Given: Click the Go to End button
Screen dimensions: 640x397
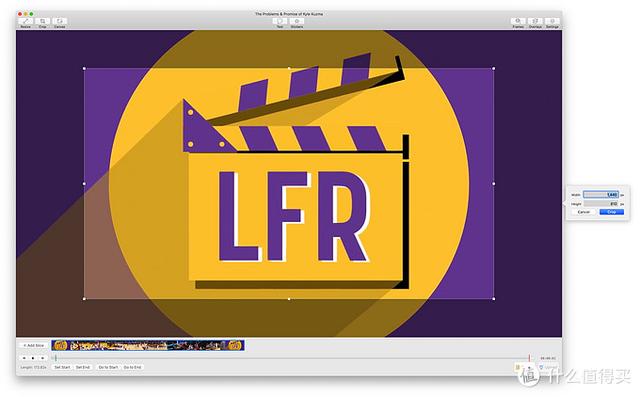Looking at the screenshot, I should [132, 367].
